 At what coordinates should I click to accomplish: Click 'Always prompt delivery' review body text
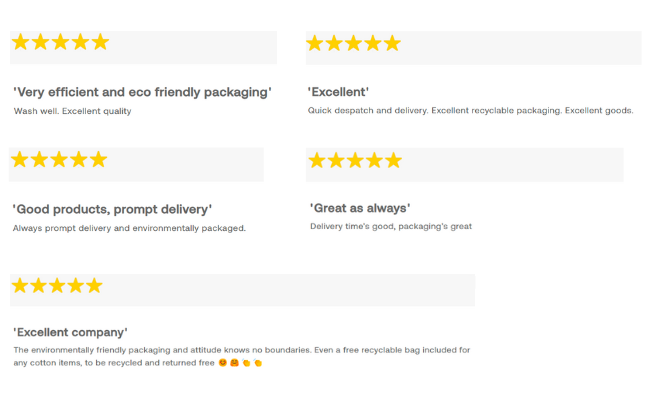point(129,228)
